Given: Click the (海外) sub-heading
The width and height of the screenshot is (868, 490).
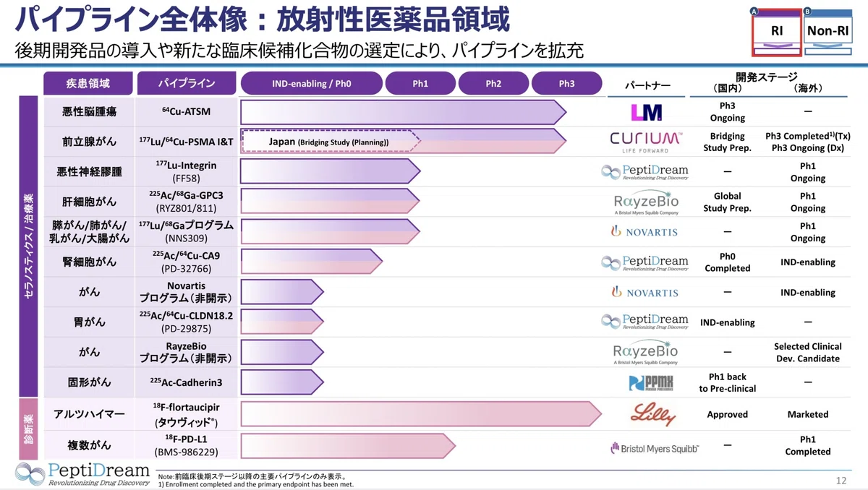Looking at the screenshot, I should coord(807,88).
